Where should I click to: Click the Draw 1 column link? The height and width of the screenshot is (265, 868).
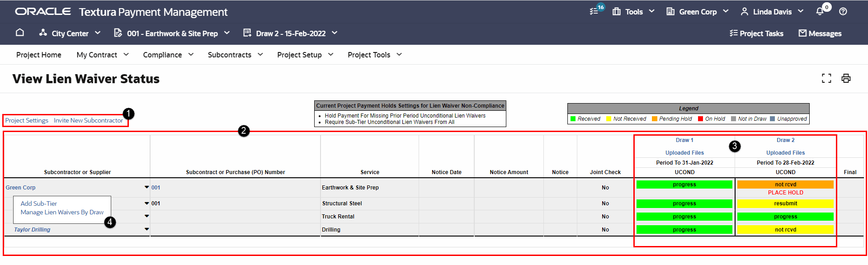point(684,140)
